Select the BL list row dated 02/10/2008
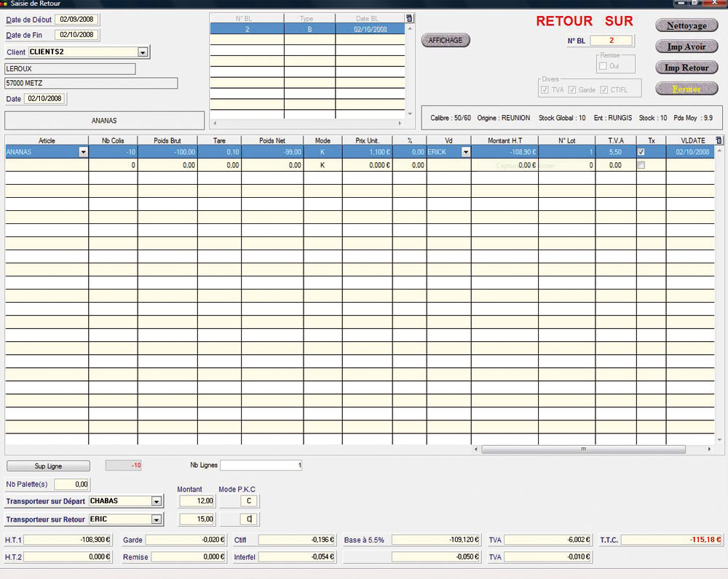This screenshot has width=728, height=579. [x=307, y=29]
